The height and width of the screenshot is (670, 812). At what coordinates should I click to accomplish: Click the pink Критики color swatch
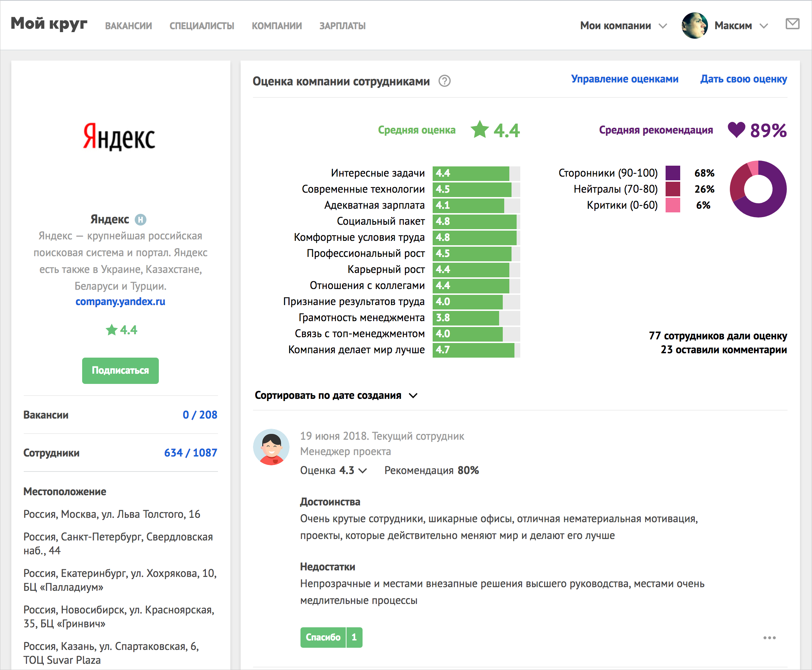[x=673, y=205]
